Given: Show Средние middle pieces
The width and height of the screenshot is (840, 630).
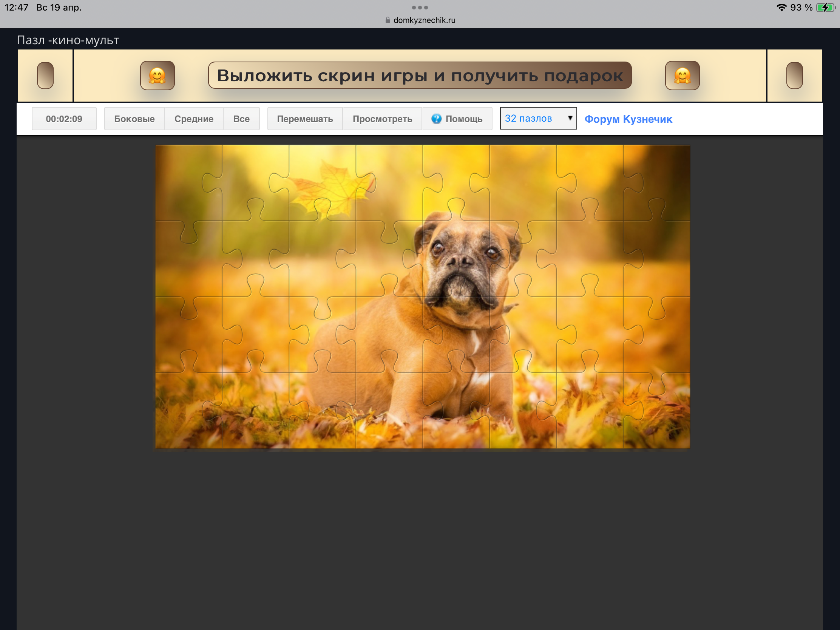Looking at the screenshot, I should (194, 119).
